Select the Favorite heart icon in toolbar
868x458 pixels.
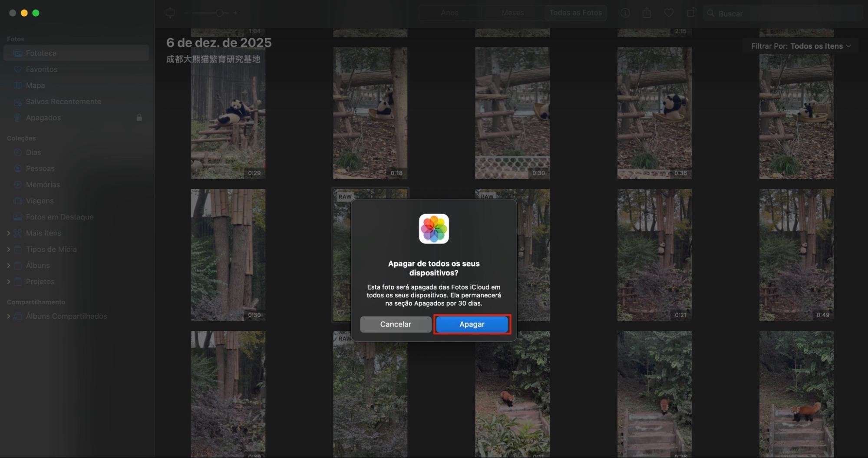(x=668, y=13)
